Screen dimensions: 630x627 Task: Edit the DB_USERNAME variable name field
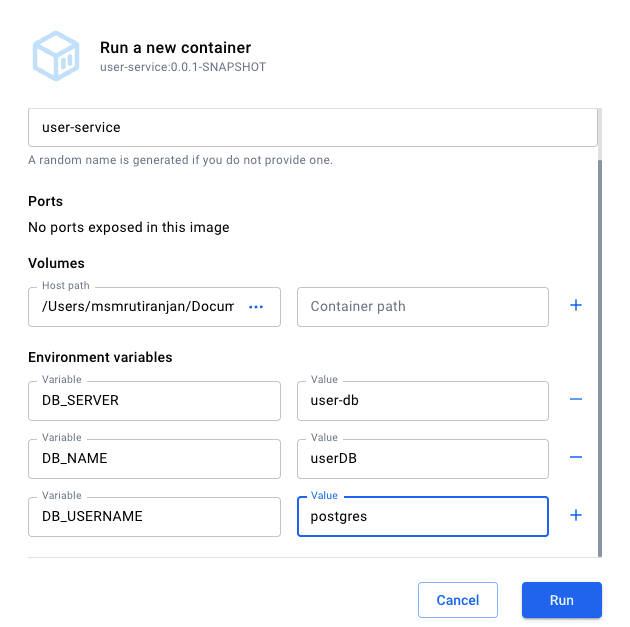point(154,517)
